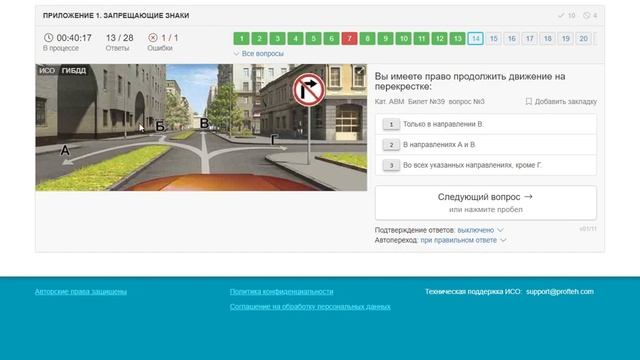640x360 pixels.
Task: Add bookmark via 'Добавить закладку'
Action: point(561,101)
